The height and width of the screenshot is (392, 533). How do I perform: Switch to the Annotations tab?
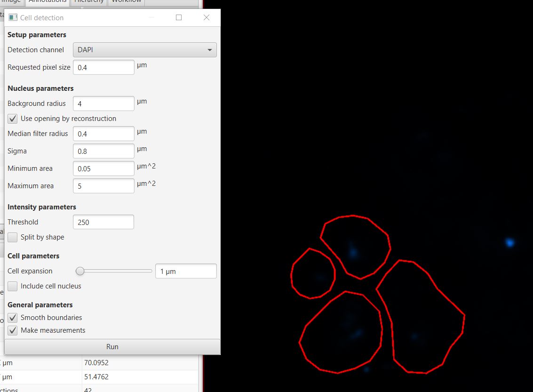click(x=47, y=1)
